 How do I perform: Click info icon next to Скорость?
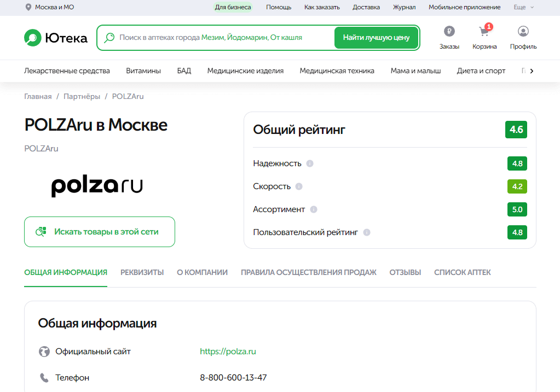pyautogui.click(x=299, y=186)
